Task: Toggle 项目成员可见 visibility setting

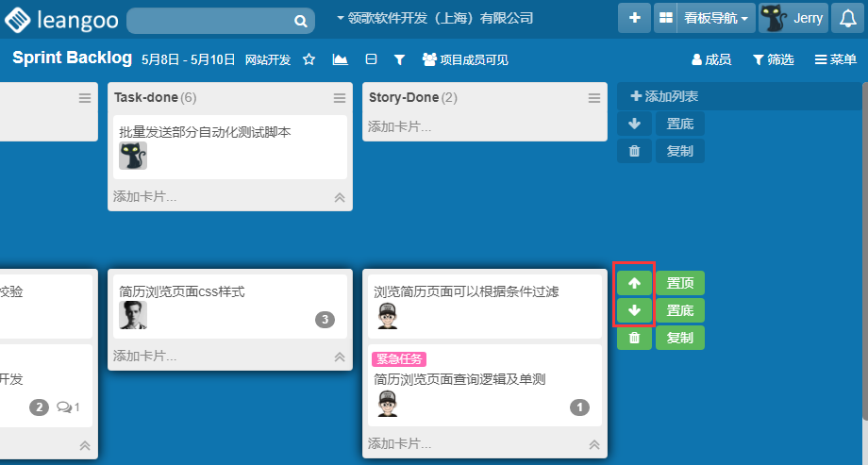Action: click(x=465, y=59)
